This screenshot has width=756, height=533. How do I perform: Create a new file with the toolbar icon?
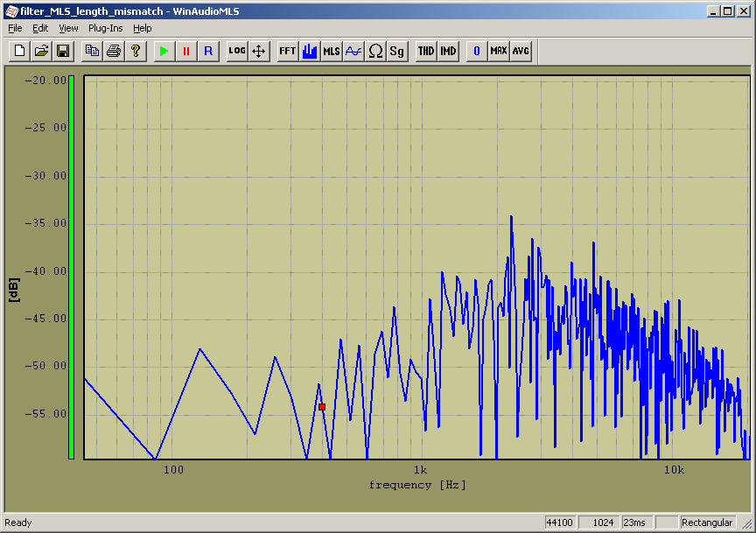click(x=19, y=51)
